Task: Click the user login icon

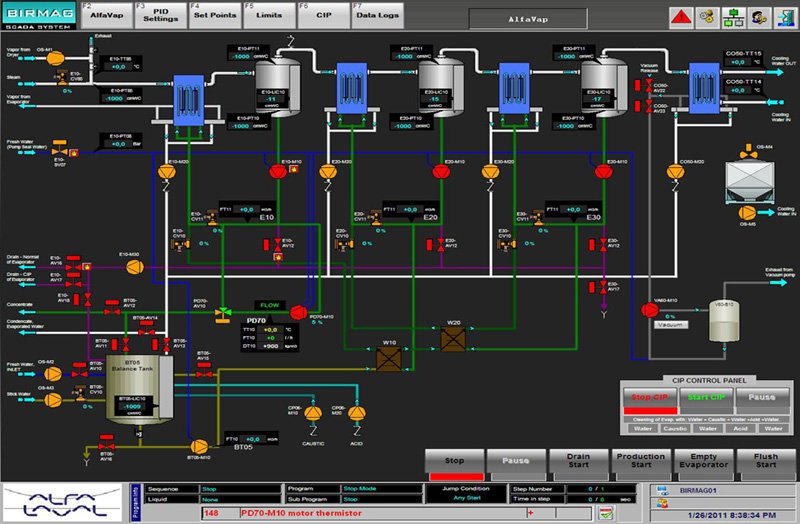Action: pyautogui.click(x=759, y=18)
